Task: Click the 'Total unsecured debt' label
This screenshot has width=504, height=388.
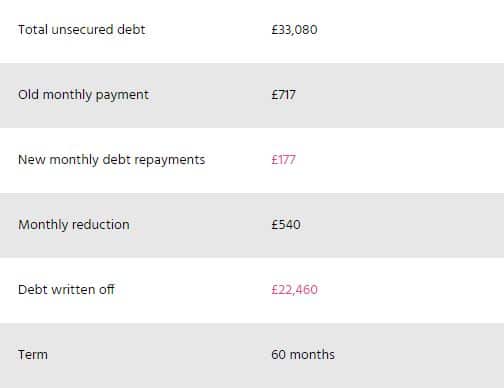Action: pos(82,30)
